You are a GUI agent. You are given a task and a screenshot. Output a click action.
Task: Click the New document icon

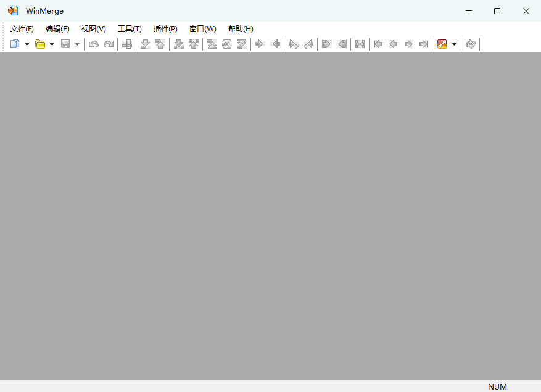pos(15,44)
